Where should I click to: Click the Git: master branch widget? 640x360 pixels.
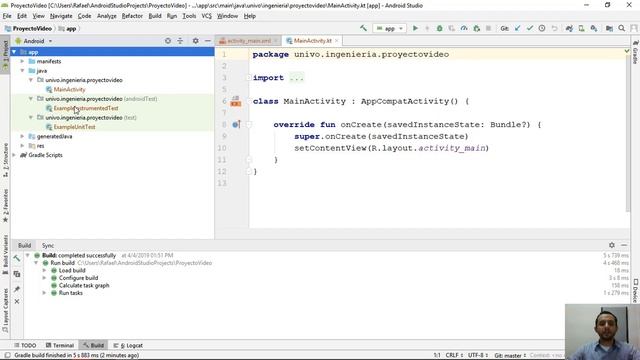pyautogui.click(x=510, y=356)
